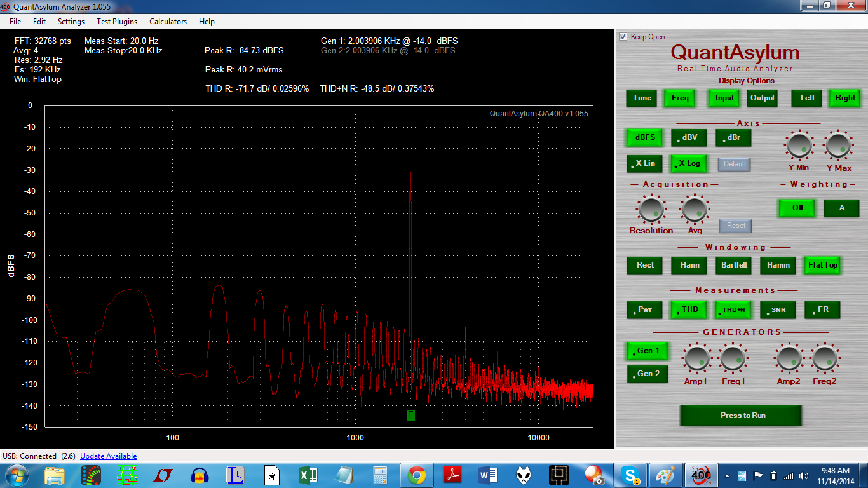
Task: Toggle the Keep Open checkbox
Action: 623,37
